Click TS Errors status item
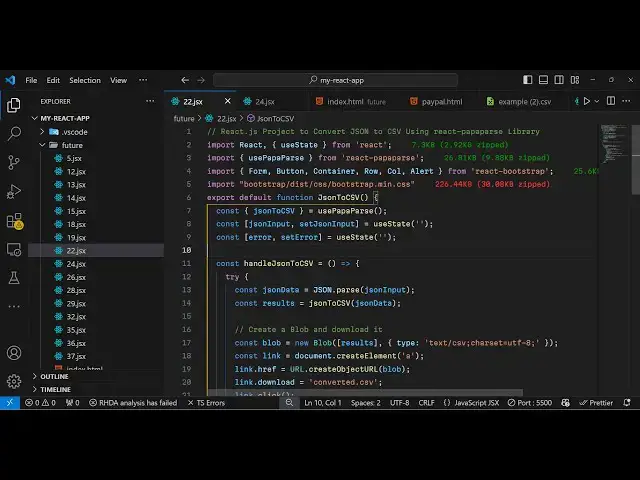Viewport: 640px width, 480px height. [x=206, y=403]
